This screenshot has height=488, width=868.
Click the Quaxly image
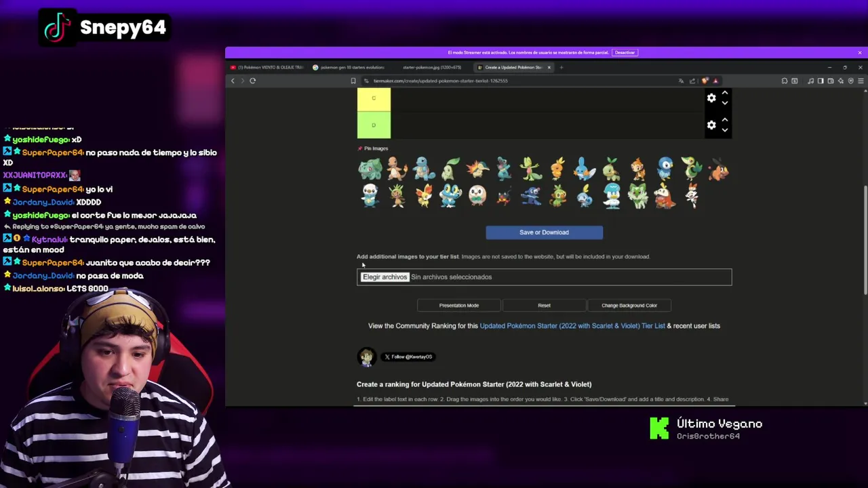tap(612, 195)
